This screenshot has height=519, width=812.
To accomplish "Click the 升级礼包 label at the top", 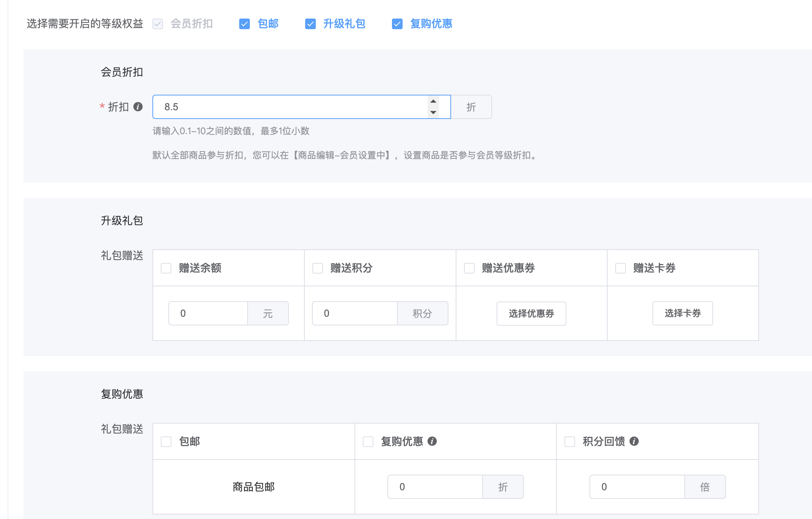I will [344, 24].
